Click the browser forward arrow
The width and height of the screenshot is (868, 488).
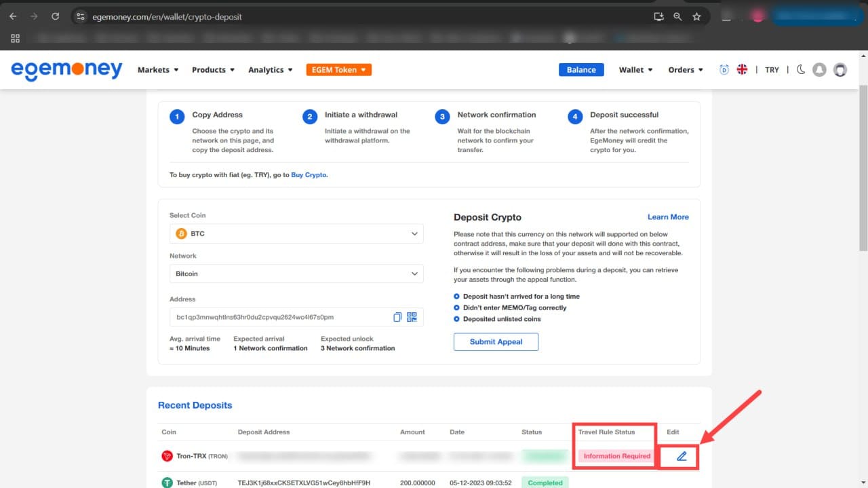click(x=34, y=16)
